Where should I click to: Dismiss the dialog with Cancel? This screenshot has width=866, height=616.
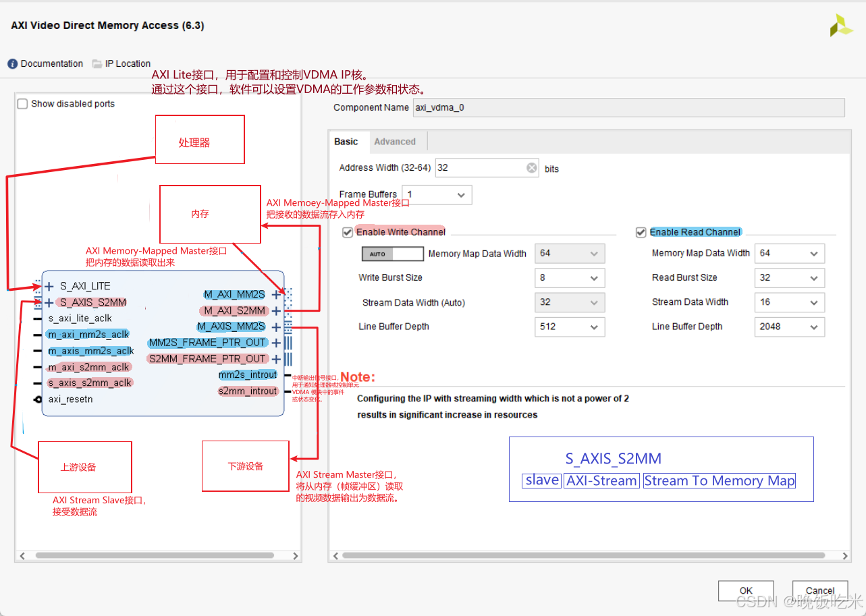(x=819, y=590)
